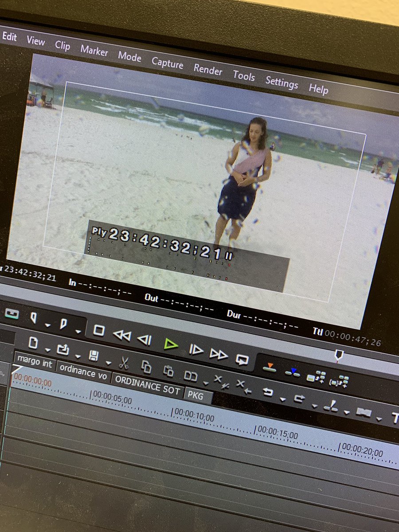Step forward one frame
The width and height of the screenshot is (399, 532).
[196, 349]
